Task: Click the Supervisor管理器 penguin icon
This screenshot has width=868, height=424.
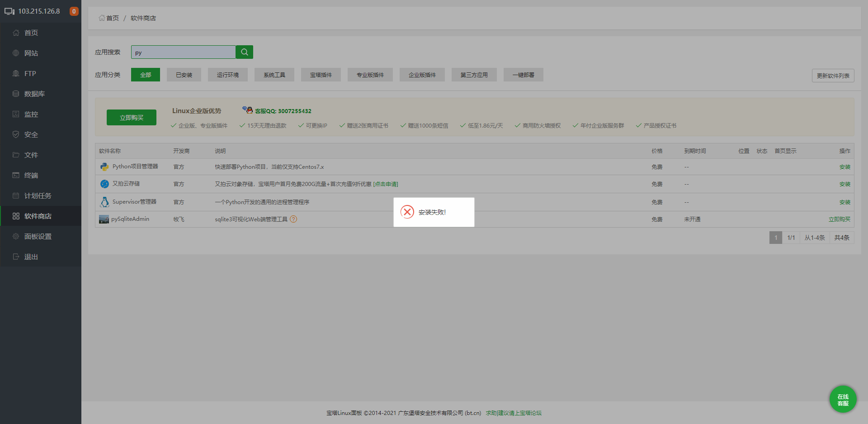Action: [x=104, y=202]
